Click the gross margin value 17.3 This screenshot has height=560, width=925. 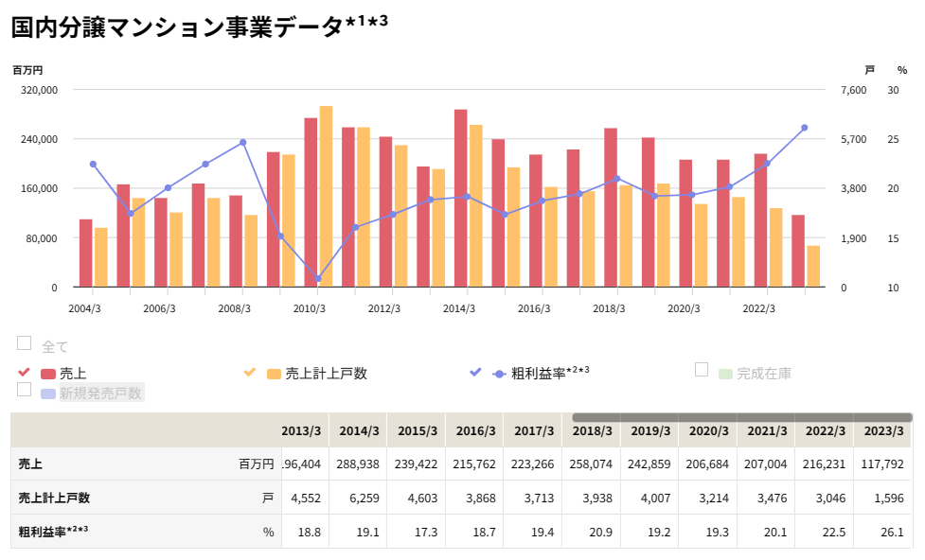(x=426, y=532)
